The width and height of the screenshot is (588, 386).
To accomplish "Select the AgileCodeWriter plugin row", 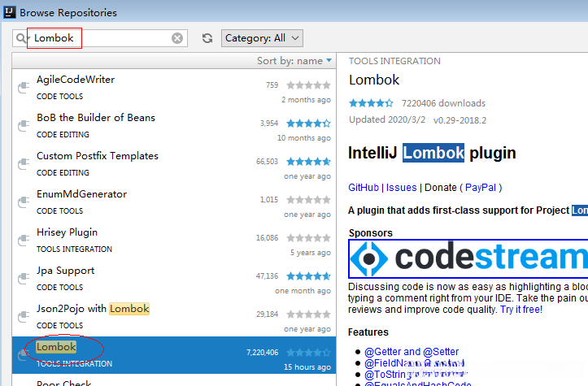I will click(174, 88).
